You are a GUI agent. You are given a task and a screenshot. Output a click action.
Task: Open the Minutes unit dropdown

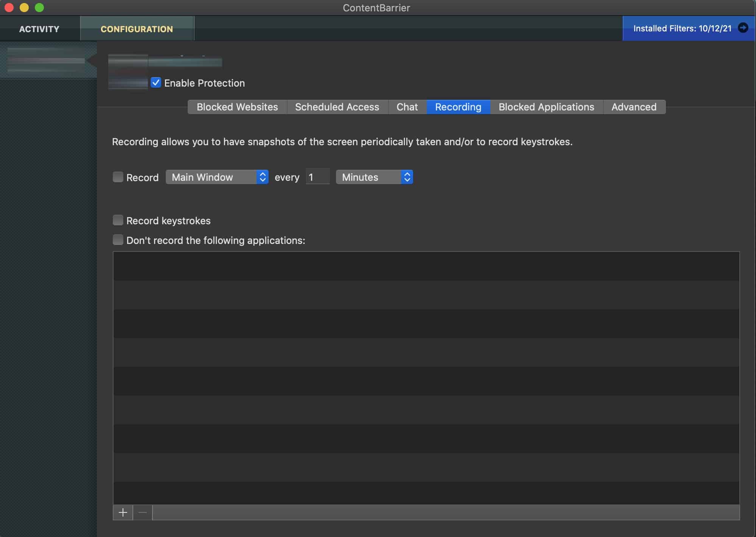pyautogui.click(x=375, y=177)
